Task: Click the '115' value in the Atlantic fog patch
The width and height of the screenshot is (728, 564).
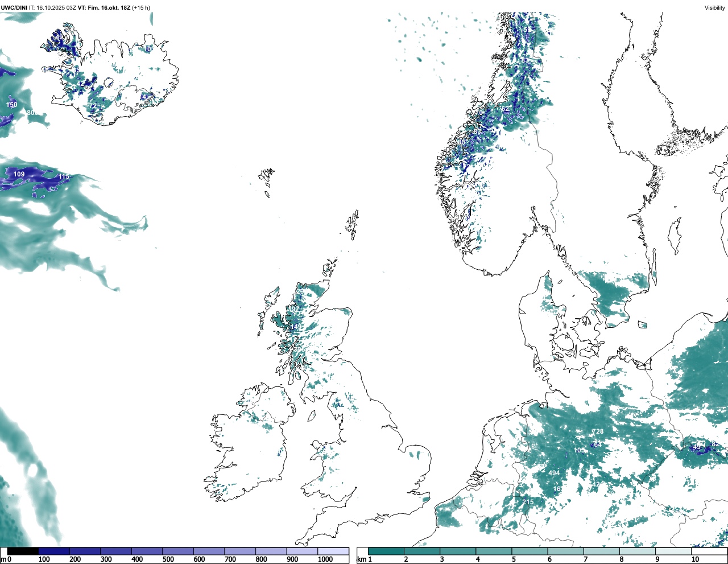Action: pyautogui.click(x=64, y=176)
